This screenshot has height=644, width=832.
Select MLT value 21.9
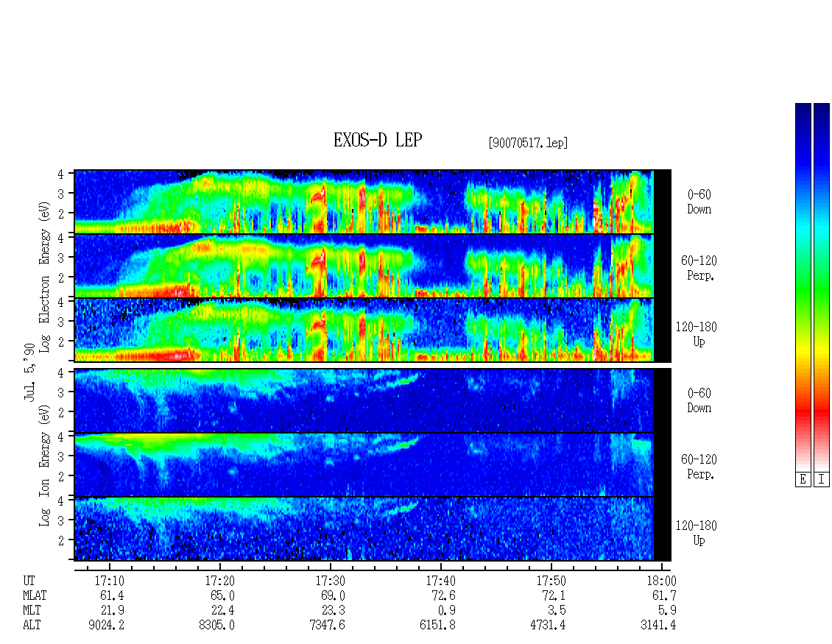112,611
